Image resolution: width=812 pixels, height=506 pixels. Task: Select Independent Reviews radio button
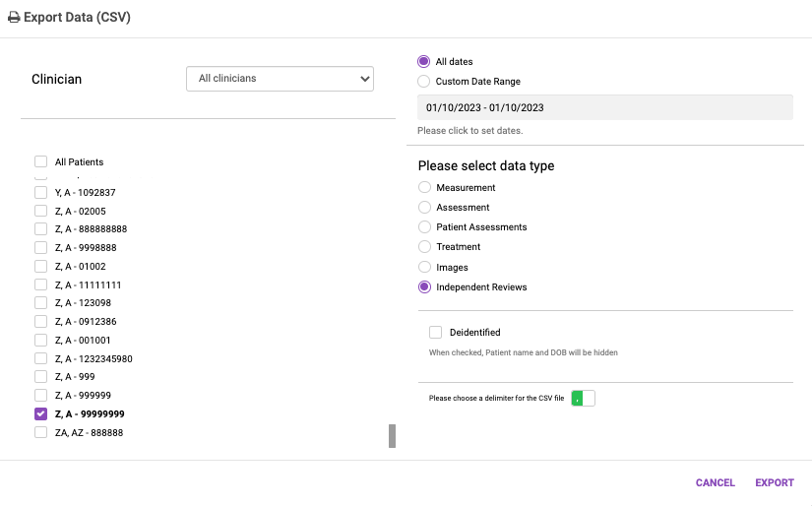pyautogui.click(x=424, y=286)
